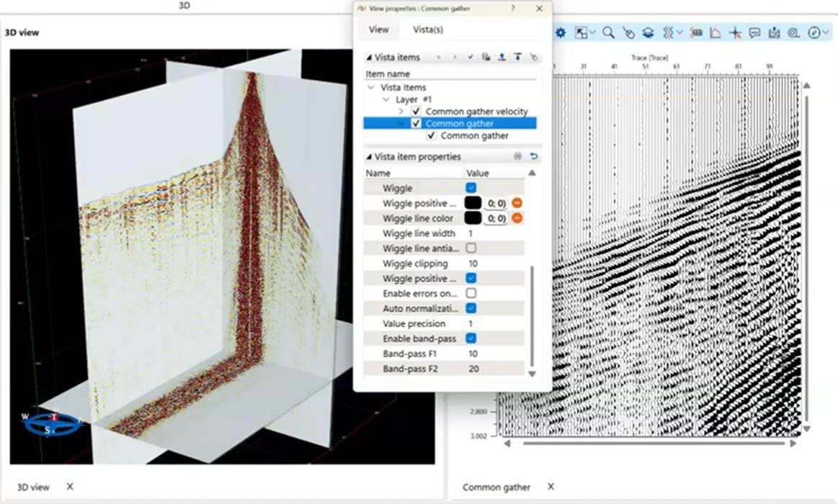The width and height of the screenshot is (838, 504).
Task: Click collapse-all chevron in Vista items header
Action: (439, 57)
